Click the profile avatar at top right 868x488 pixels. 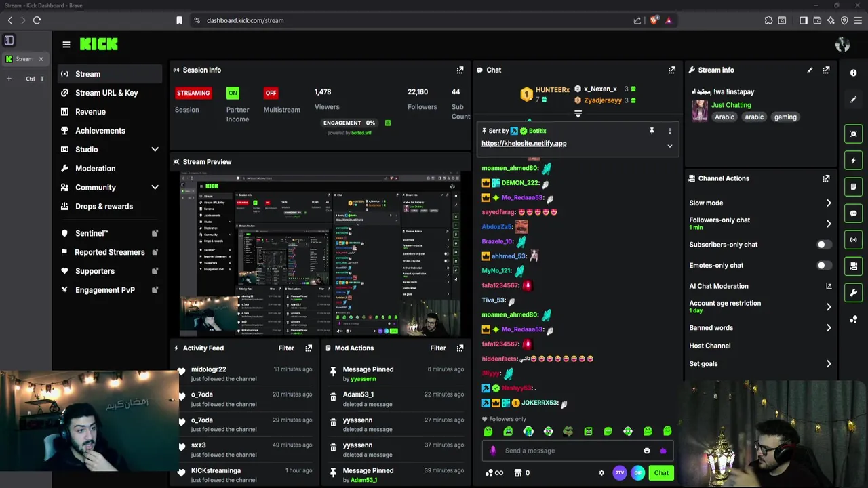tap(842, 45)
